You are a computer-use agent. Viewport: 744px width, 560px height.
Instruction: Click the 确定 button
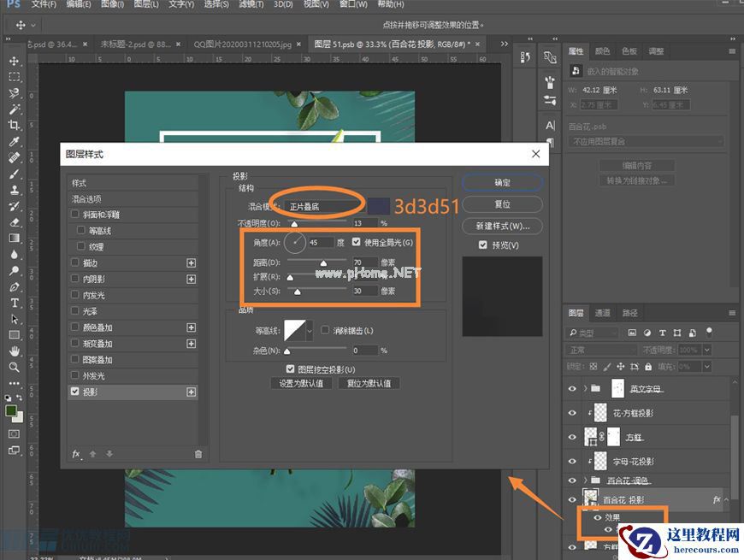tap(502, 182)
